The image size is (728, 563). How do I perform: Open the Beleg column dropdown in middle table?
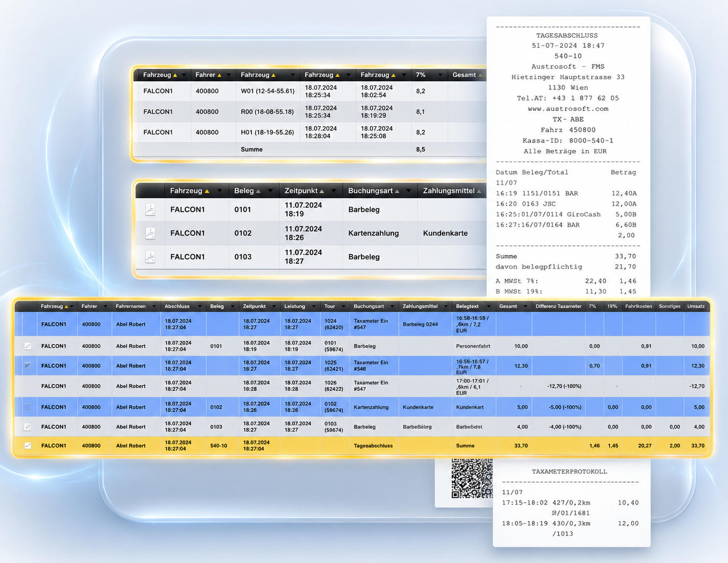pyautogui.click(x=271, y=191)
